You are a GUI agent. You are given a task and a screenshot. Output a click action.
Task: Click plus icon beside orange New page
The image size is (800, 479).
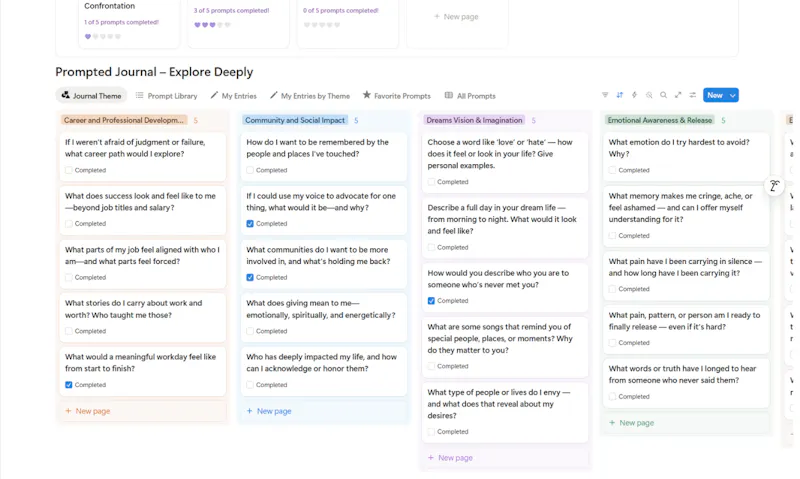68,411
